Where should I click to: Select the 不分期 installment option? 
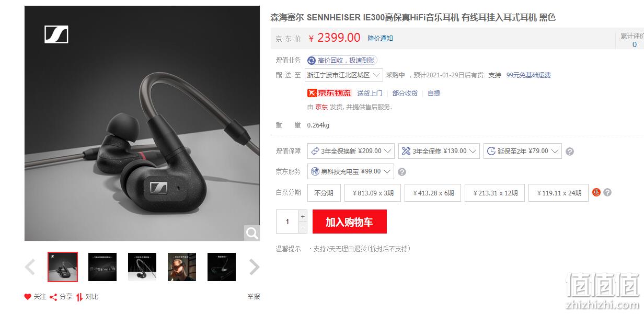(x=324, y=193)
